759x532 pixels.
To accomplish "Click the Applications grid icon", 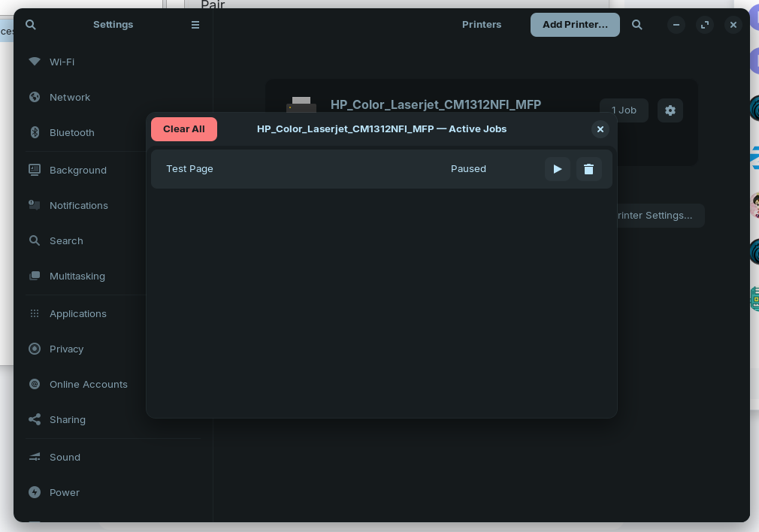I will [35, 313].
